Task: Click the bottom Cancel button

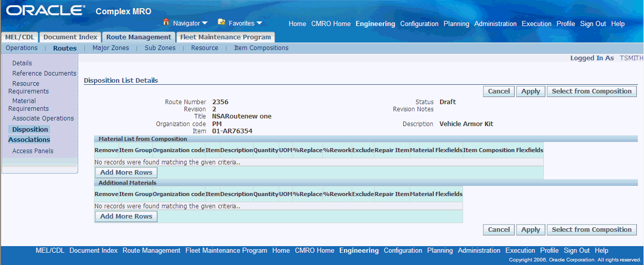Action: 499,230
